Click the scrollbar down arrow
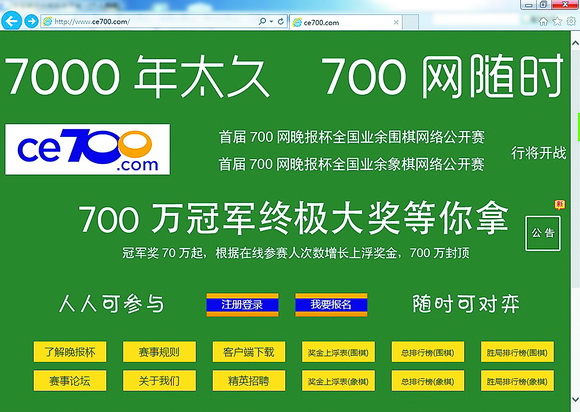 coord(576,400)
